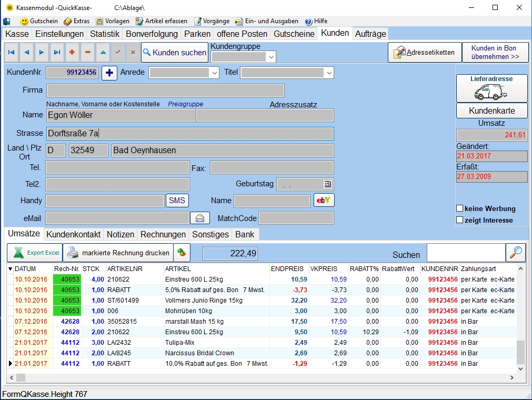This screenshot has width=532, height=400.
Task: Click icon right of markierte Rechnung drucken
Action: tap(182, 253)
